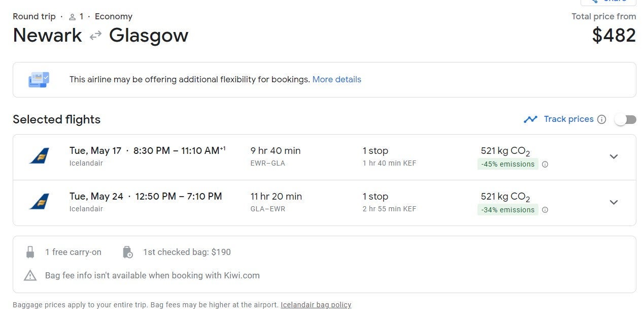Click the carry-on luggage icon
Screen dimensions: 644x320
30,252
